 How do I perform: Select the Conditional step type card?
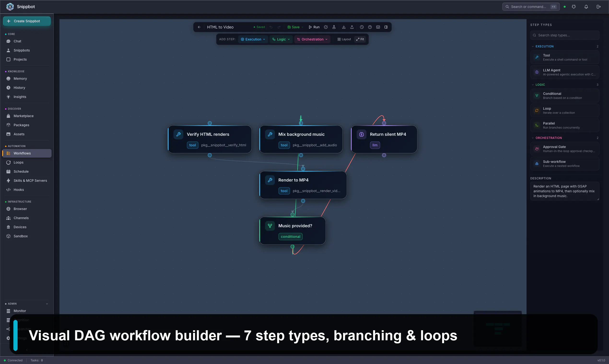[565, 96]
